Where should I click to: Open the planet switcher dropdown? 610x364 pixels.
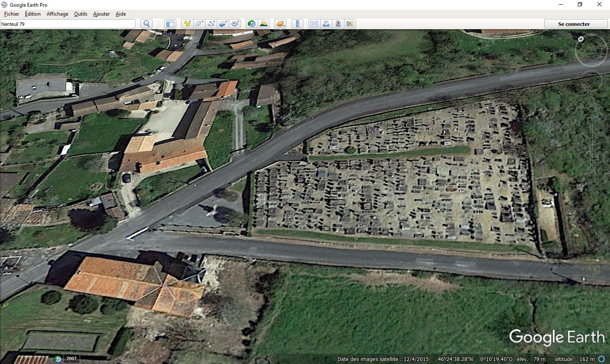click(280, 24)
